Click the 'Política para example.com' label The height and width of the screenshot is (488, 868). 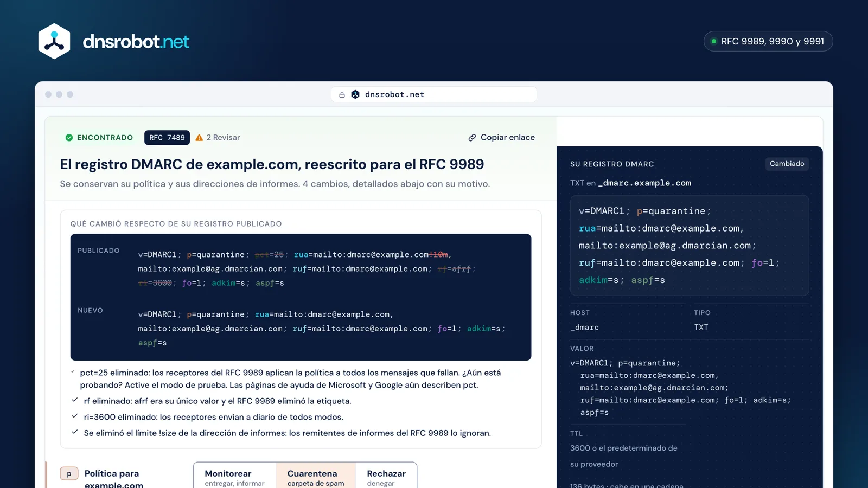[114, 479]
